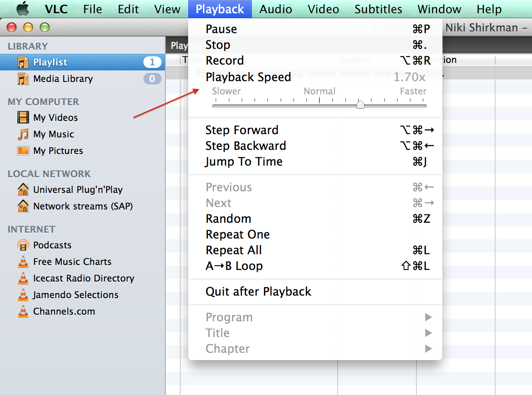The height and width of the screenshot is (395, 532).
Task: Select the Media Library icon
Action: 23,79
